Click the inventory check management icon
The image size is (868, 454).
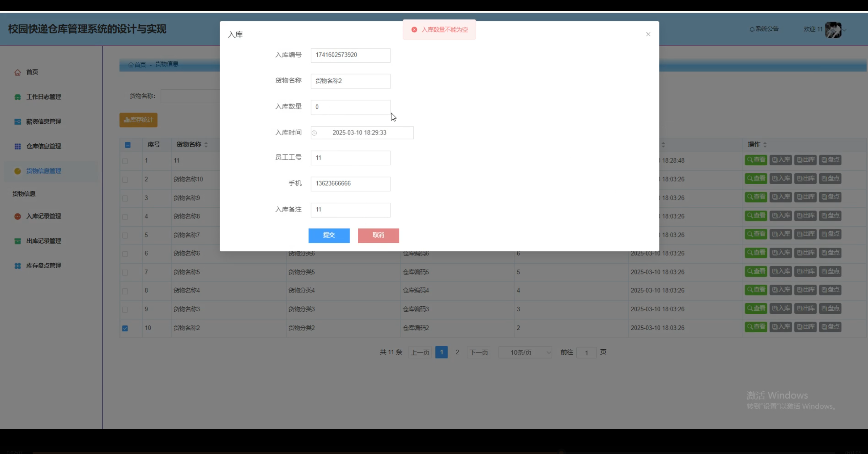coord(18,266)
